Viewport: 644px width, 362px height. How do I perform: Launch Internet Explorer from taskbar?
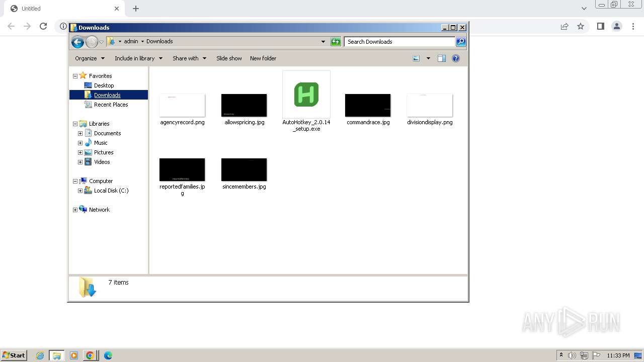tap(40, 355)
